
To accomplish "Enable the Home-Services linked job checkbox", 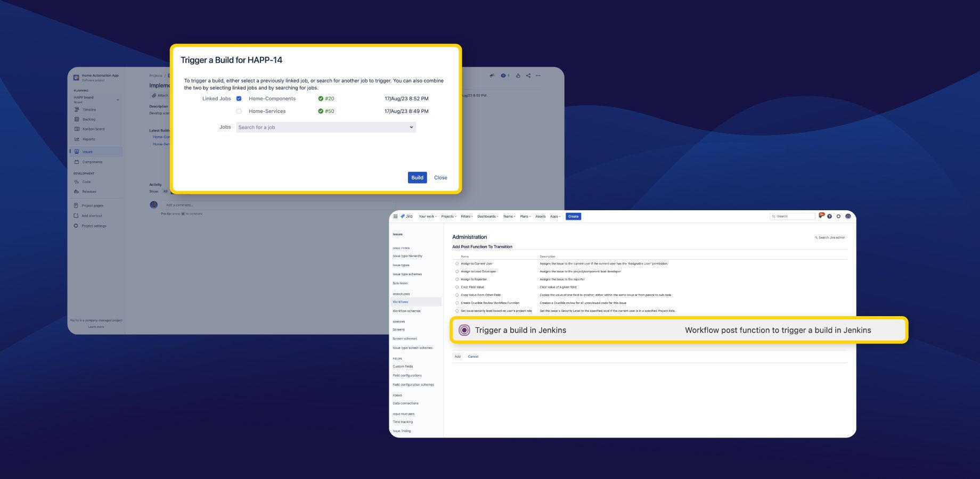I will tap(239, 111).
